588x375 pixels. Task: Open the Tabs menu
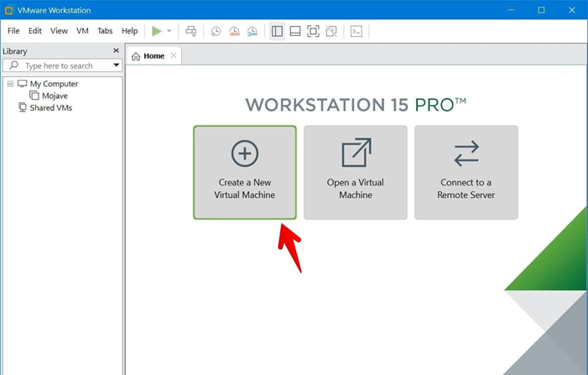coord(105,31)
